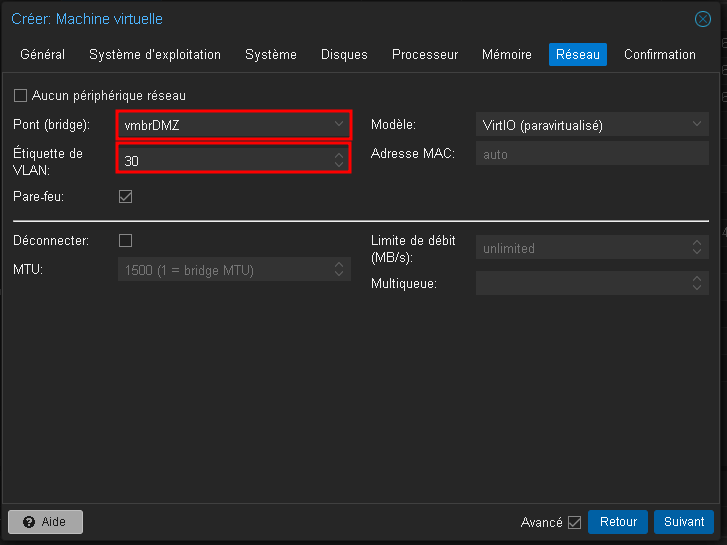Open the Mémoire tab
This screenshot has width=727, height=545.
(507, 55)
